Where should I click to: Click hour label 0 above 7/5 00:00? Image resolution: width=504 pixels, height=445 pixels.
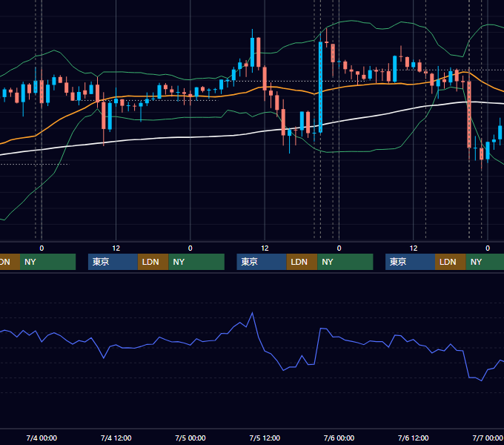point(190,248)
